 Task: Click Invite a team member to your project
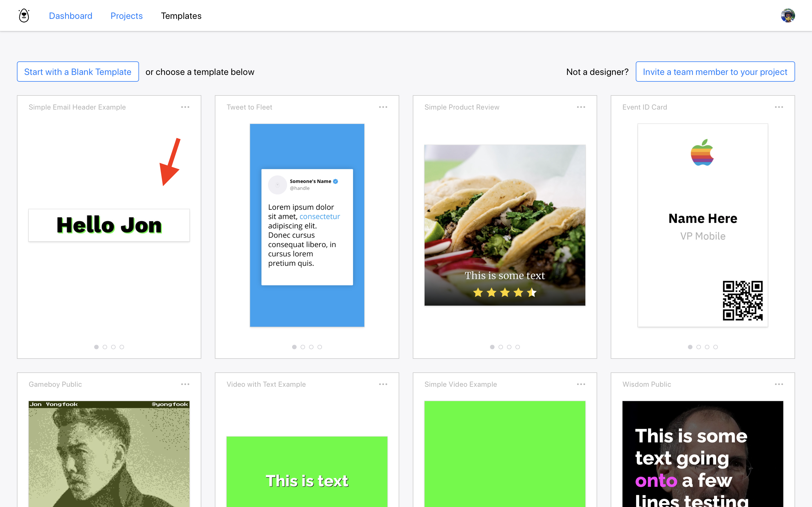pos(716,71)
